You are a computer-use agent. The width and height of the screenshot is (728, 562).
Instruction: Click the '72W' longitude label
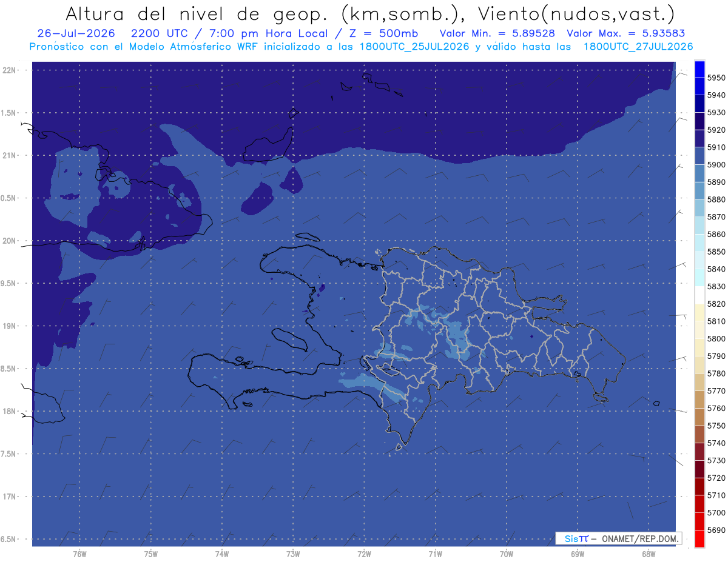[364, 554]
